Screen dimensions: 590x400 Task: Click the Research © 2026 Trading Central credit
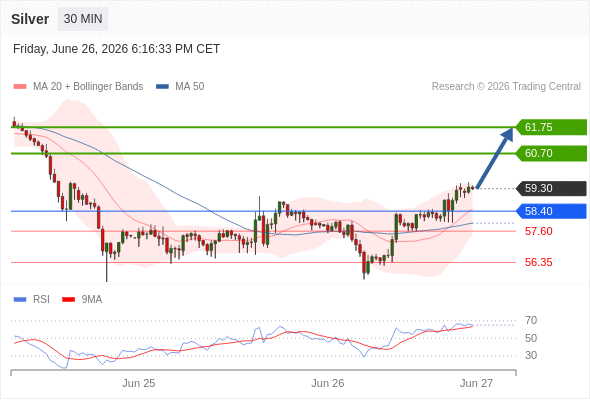506,87
